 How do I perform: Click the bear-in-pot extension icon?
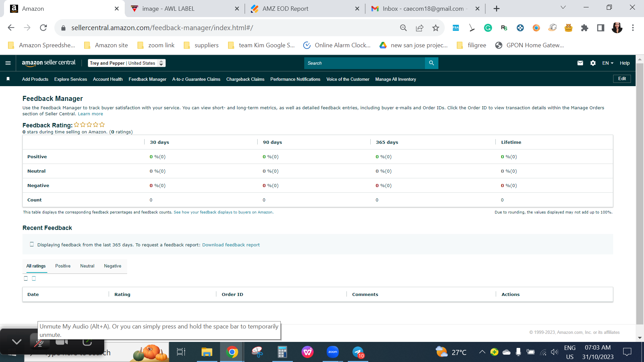click(x=569, y=28)
